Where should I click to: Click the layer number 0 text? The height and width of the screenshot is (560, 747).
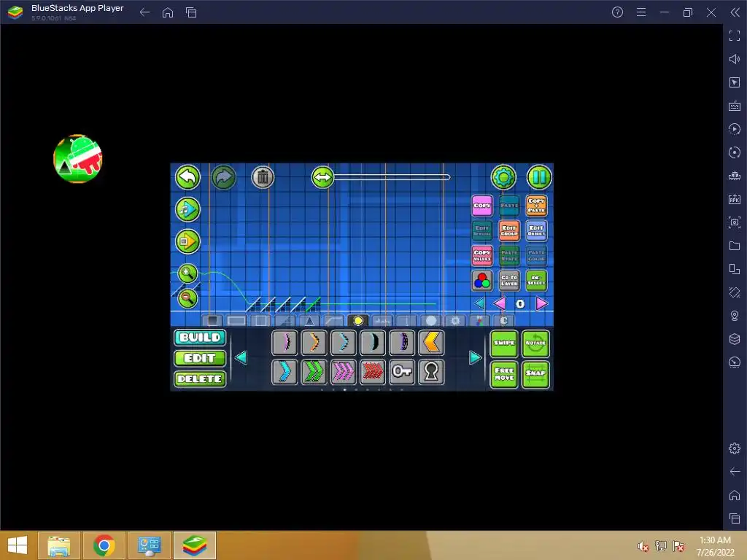(520, 304)
